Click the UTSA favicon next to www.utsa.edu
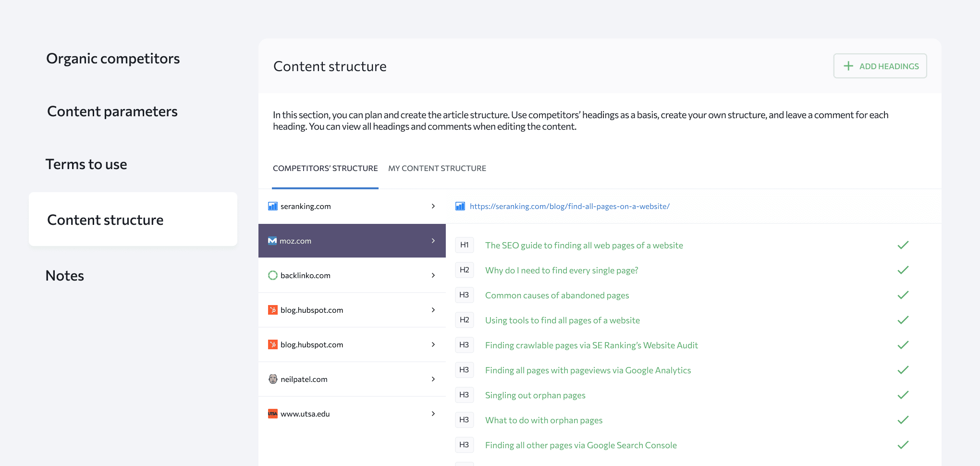Image resolution: width=980 pixels, height=466 pixels. (272, 413)
